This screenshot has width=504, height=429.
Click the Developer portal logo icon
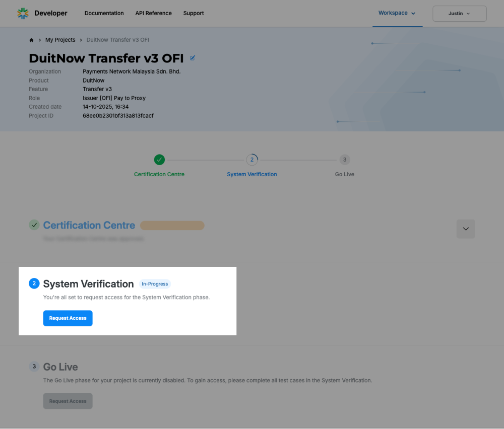23,13
